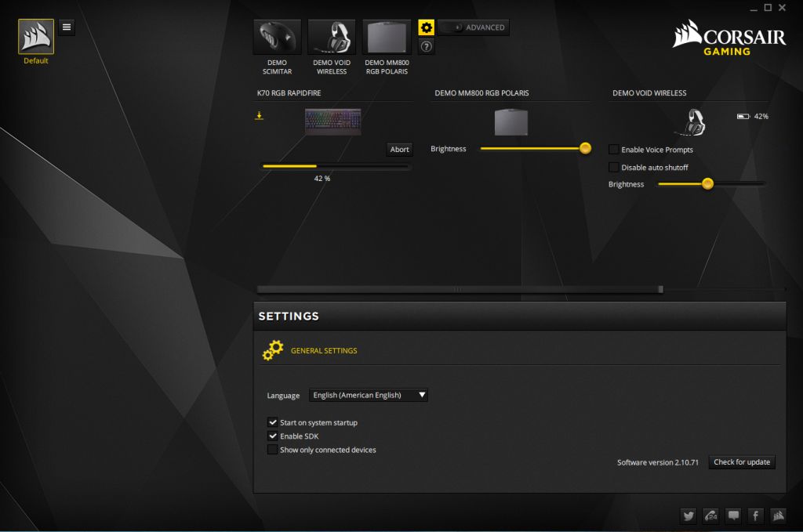Click the Void Wireless headset image

[x=692, y=122]
